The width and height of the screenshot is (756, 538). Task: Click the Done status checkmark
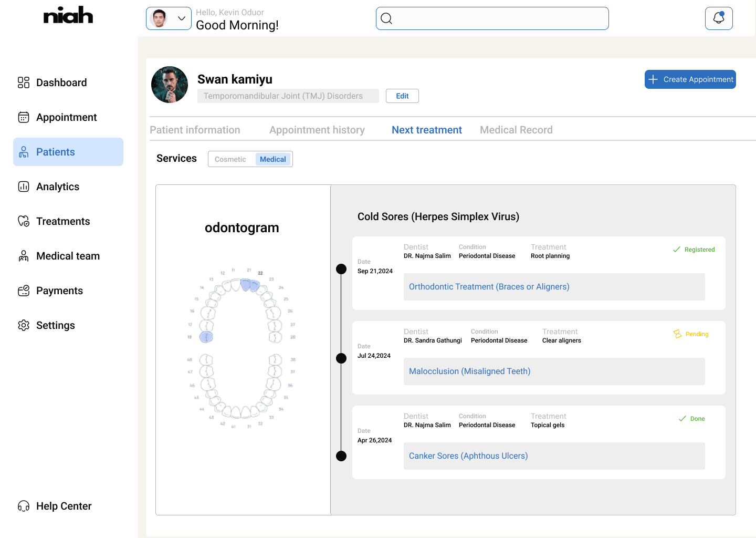point(682,419)
